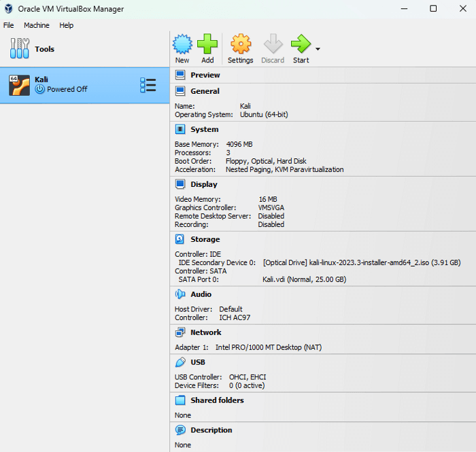Open the Description heading
Screen dimensions: 476x452
(x=211, y=430)
